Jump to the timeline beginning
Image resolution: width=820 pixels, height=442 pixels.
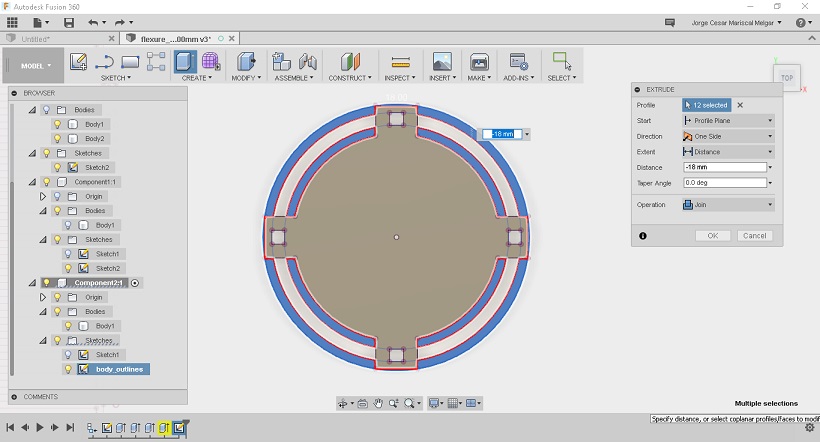(10, 428)
